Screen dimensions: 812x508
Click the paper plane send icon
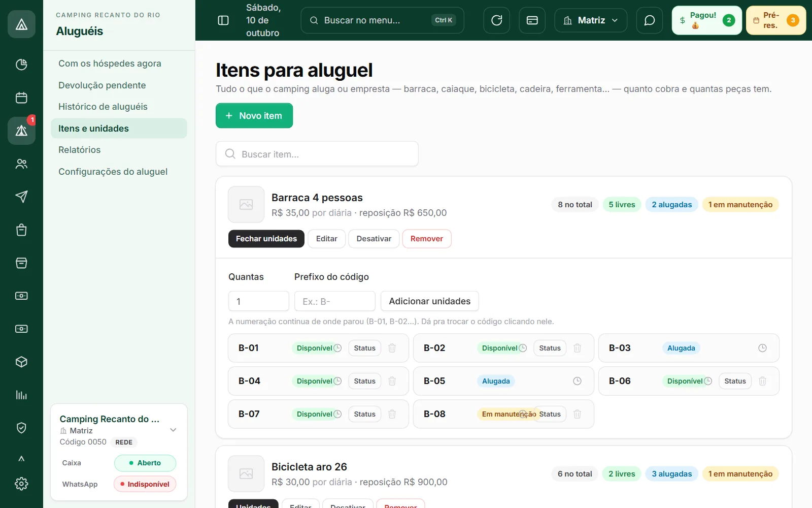pyautogui.click(x=21, y=197)
